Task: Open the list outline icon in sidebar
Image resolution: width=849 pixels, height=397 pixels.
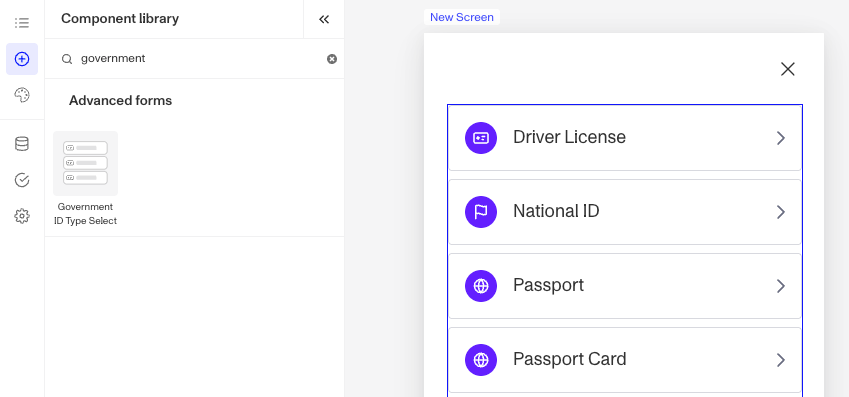Action: (22, 23)
